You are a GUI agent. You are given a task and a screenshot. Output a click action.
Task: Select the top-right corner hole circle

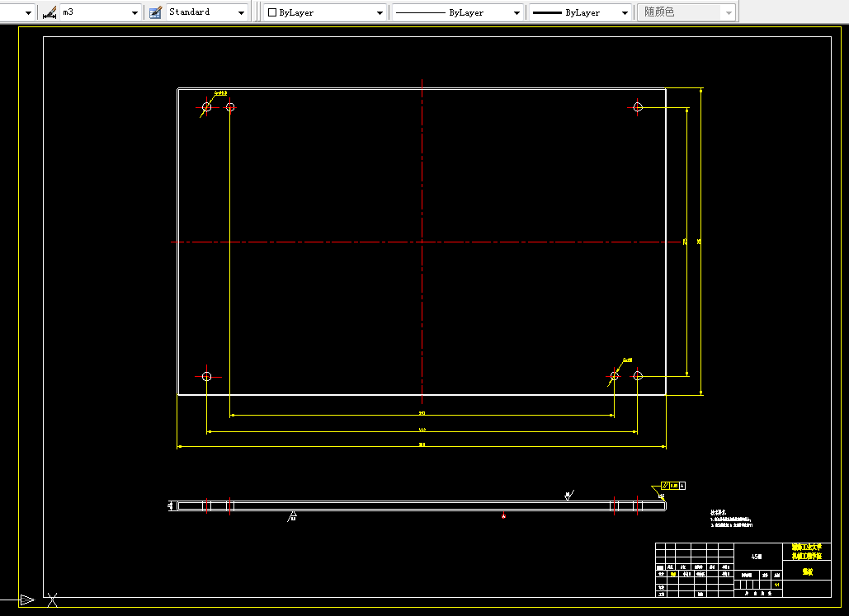click(637, 106)
